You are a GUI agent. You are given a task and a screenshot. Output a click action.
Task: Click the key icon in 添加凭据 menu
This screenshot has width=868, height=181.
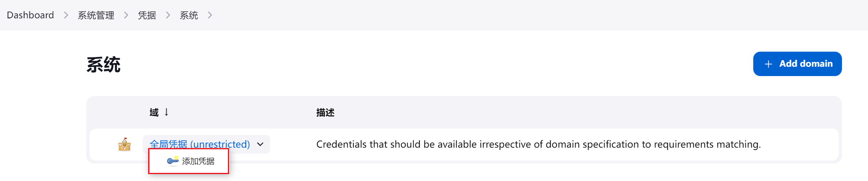(173, 161)
